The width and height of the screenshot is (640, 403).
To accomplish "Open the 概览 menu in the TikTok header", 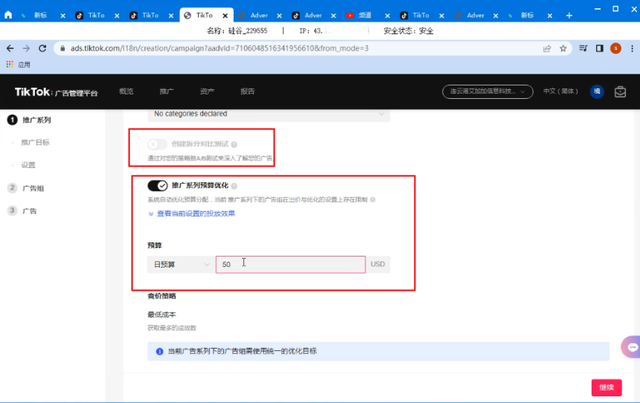I will [126, 91].
